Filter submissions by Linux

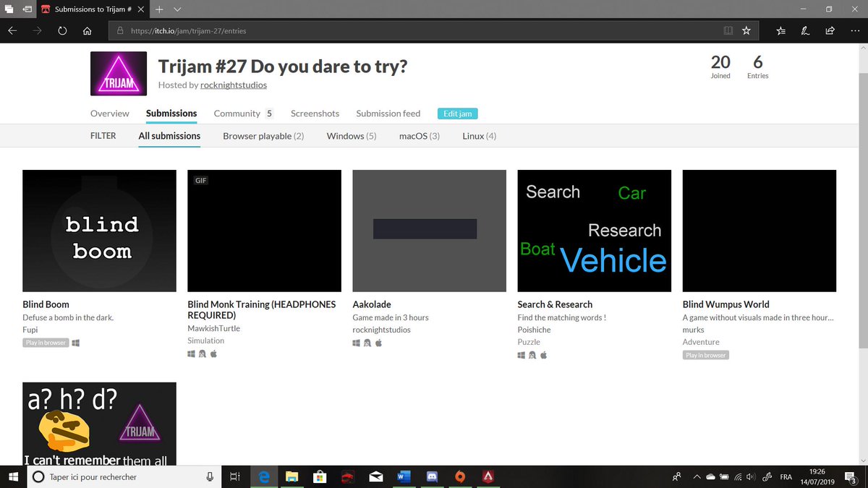pyautogui.click(x=480, y=136)
